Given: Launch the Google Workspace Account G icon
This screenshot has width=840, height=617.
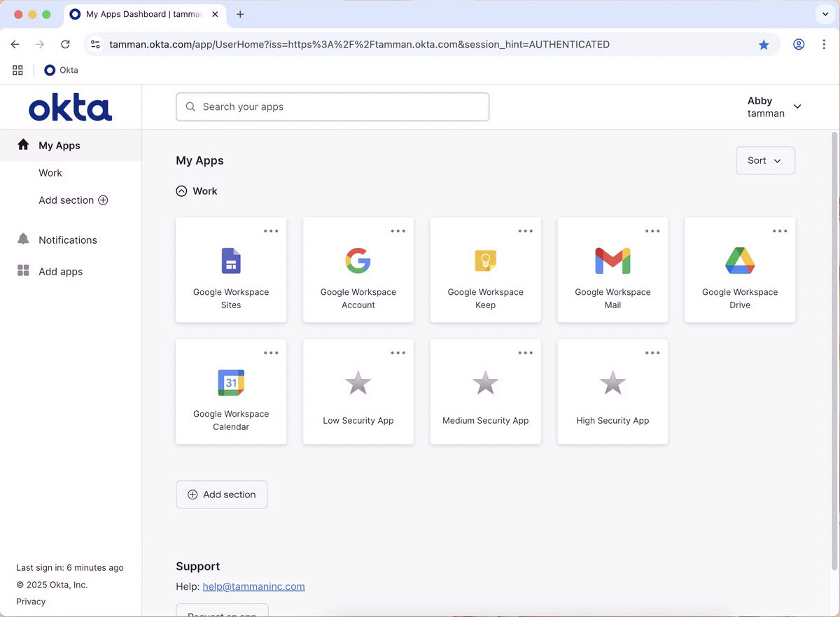Looking at the screenshot, I should click(358, 261).
